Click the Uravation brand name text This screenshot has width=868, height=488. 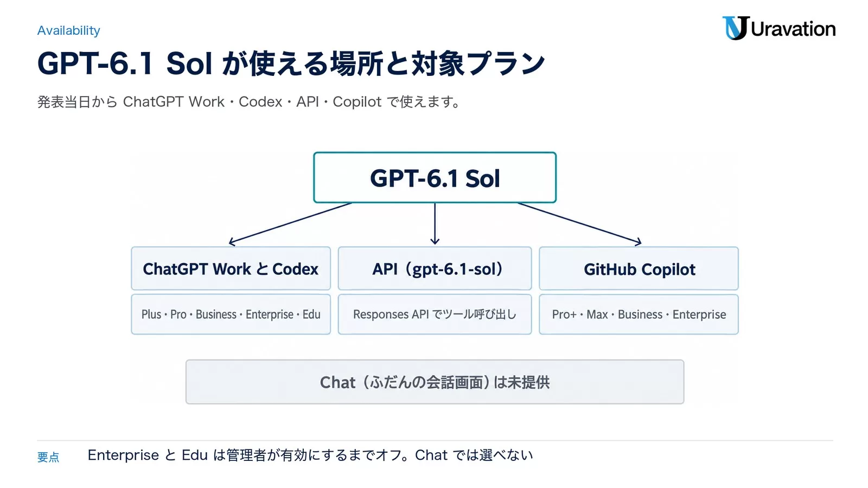793,29
